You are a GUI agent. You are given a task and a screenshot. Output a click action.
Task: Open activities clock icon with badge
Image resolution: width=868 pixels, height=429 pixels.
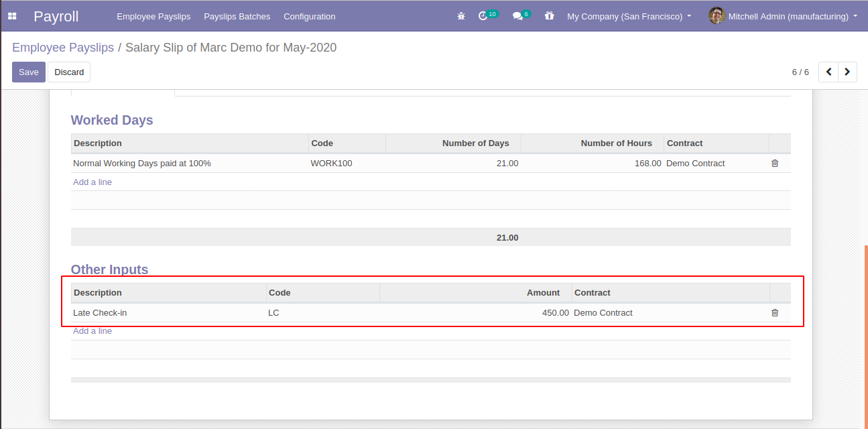click(x=483, y=16)
